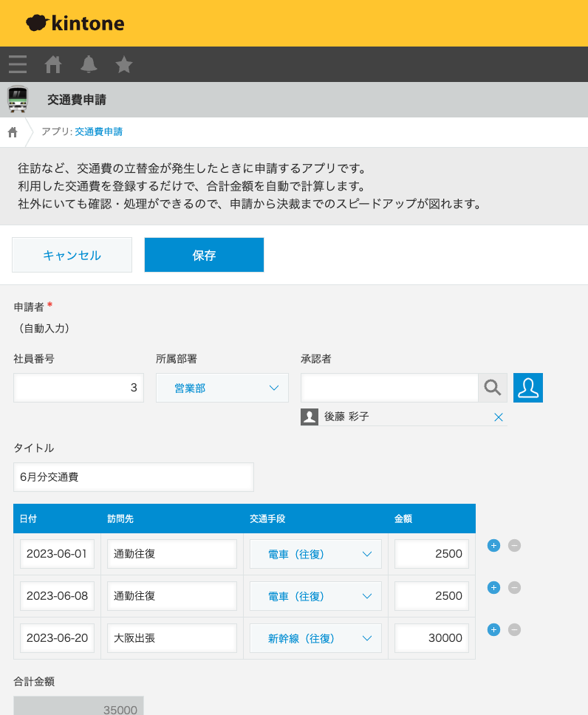Open 交通手段 dropdown for 2023-06-08
588x715 pixels.
click(315, 596)
